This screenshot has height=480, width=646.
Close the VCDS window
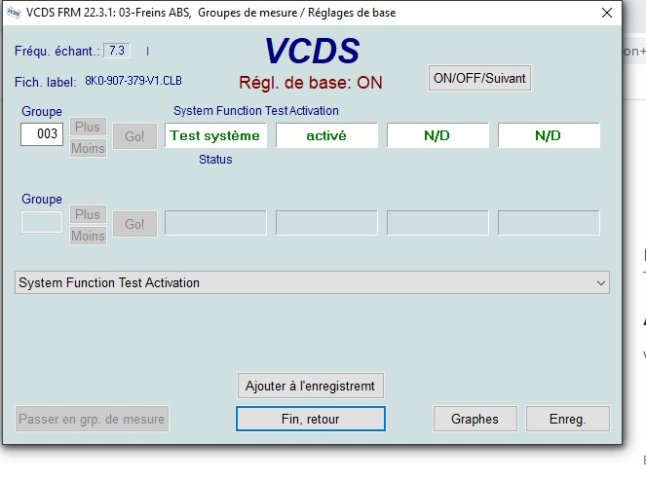point(606,13)
